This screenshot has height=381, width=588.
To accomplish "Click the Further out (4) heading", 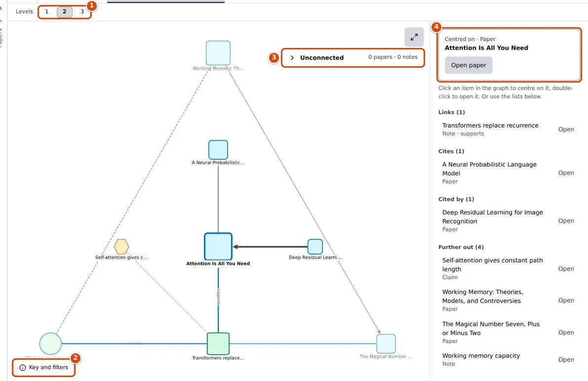I will coord(461,248).
